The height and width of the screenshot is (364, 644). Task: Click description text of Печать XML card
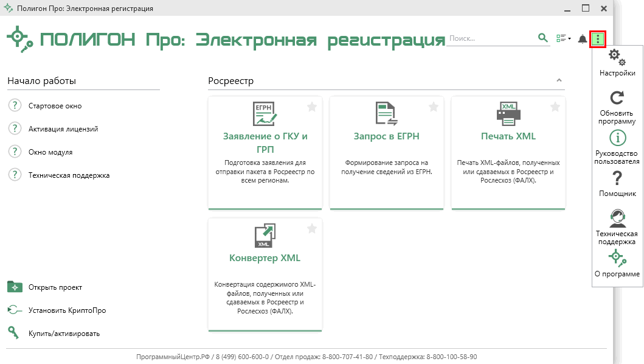508,172
